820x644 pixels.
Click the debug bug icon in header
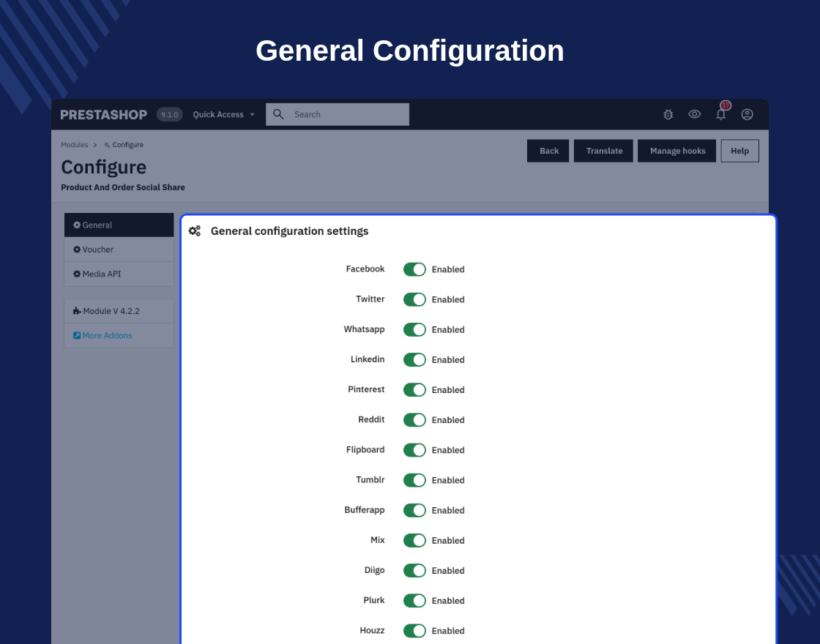(x=668, y=114)
